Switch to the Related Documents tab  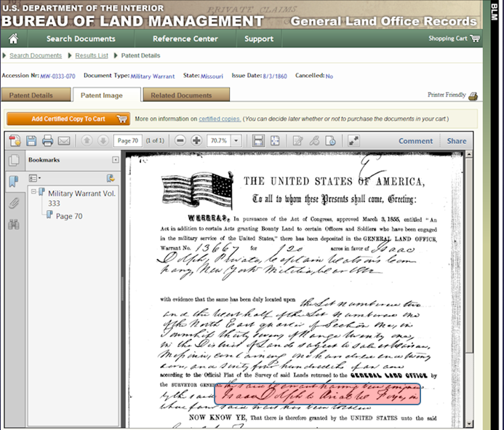[x=186, y=95]
